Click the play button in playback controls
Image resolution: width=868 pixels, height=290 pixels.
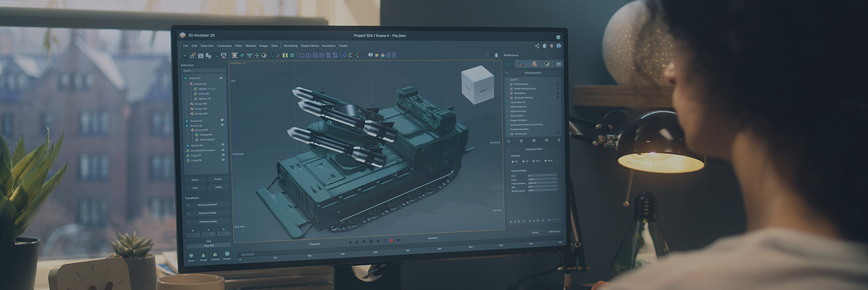(x=364, y=242)
